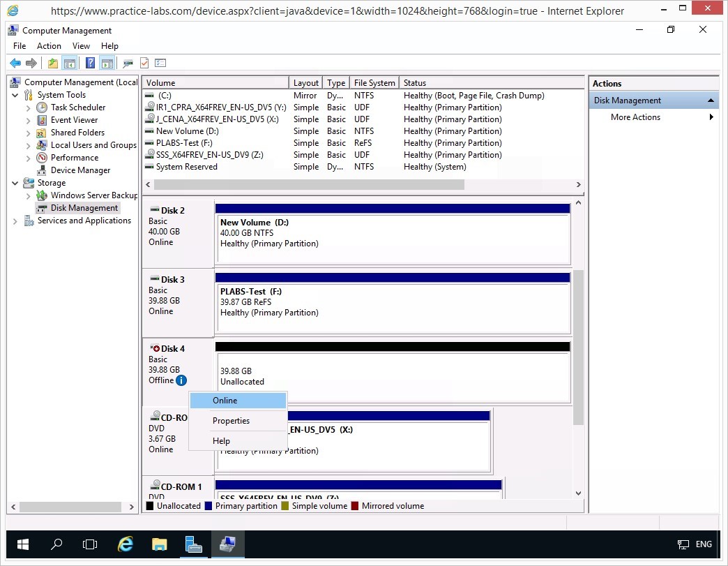Toggle Show/Hide Action Pane toolbar button

pyautogui.click(x=107, y=64)
